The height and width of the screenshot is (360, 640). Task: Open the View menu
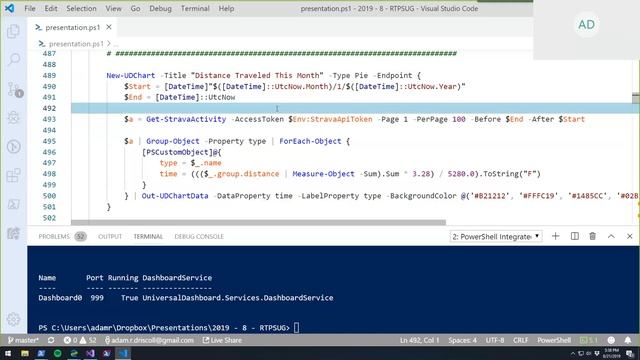pyautogui.click(x=113, y=8)
